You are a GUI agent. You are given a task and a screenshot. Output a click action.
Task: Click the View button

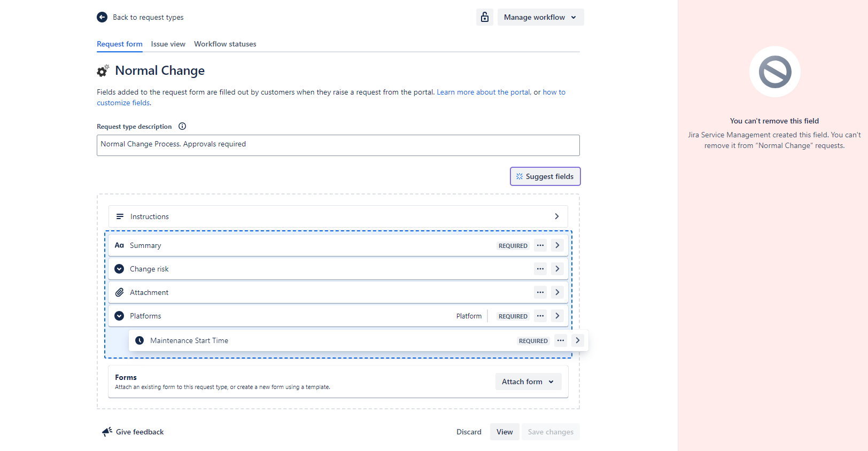tap(505, 432)
